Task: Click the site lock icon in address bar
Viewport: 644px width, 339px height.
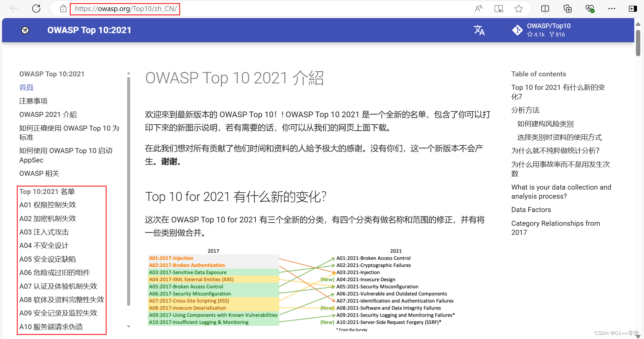Action: 63,9
